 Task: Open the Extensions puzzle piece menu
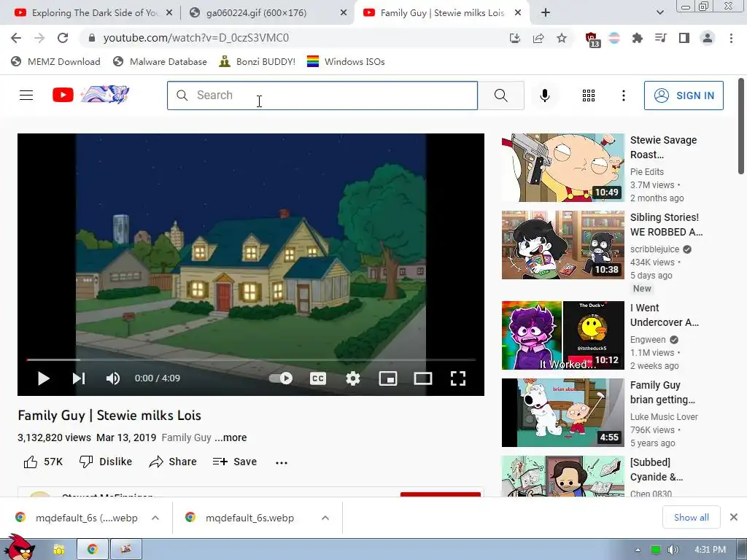638,38
